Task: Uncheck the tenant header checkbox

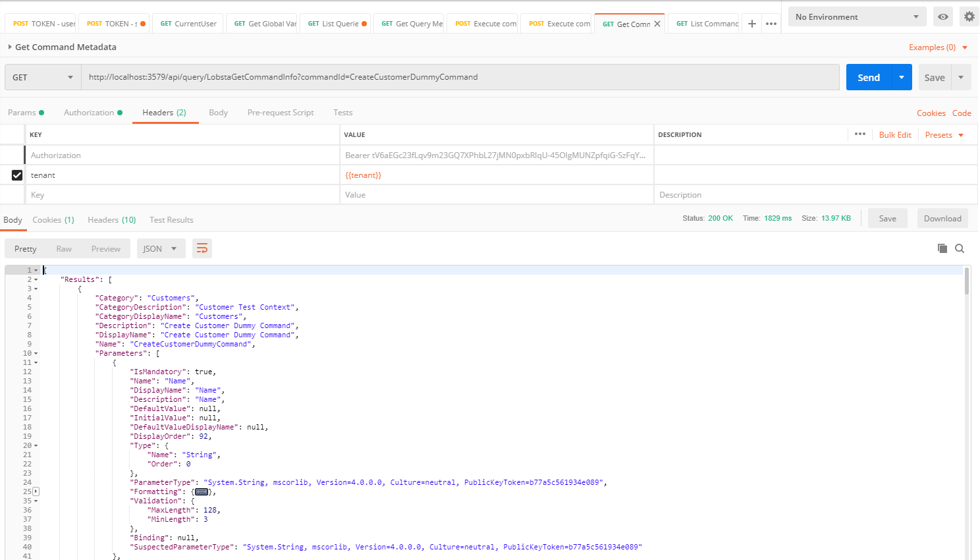Action: coord(17,175)
